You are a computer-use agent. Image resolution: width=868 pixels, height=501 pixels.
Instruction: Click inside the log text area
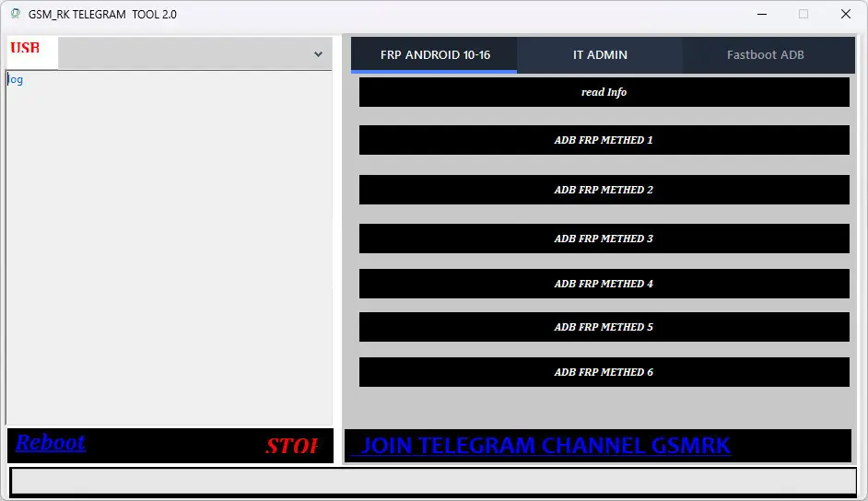[x=169, y=249]
